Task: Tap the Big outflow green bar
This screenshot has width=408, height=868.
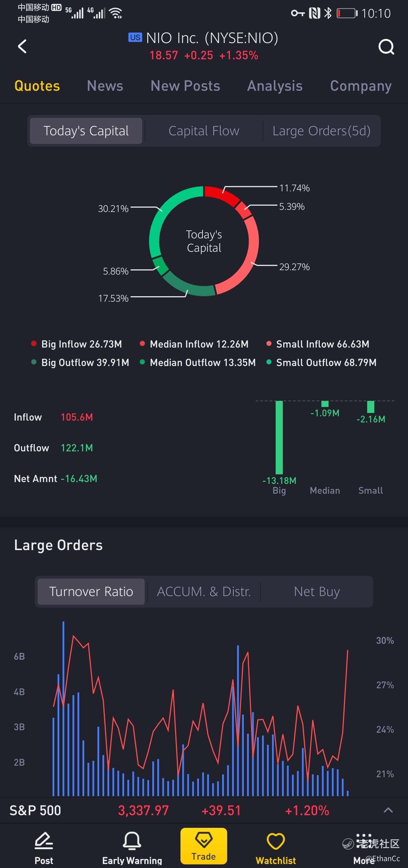Action: 279,438
